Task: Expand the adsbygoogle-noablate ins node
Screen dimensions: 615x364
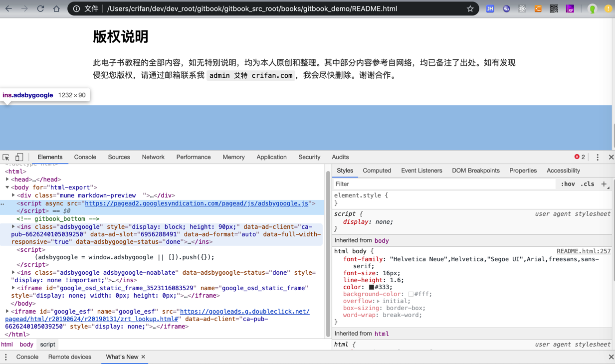Action: [x=13, y=273]
